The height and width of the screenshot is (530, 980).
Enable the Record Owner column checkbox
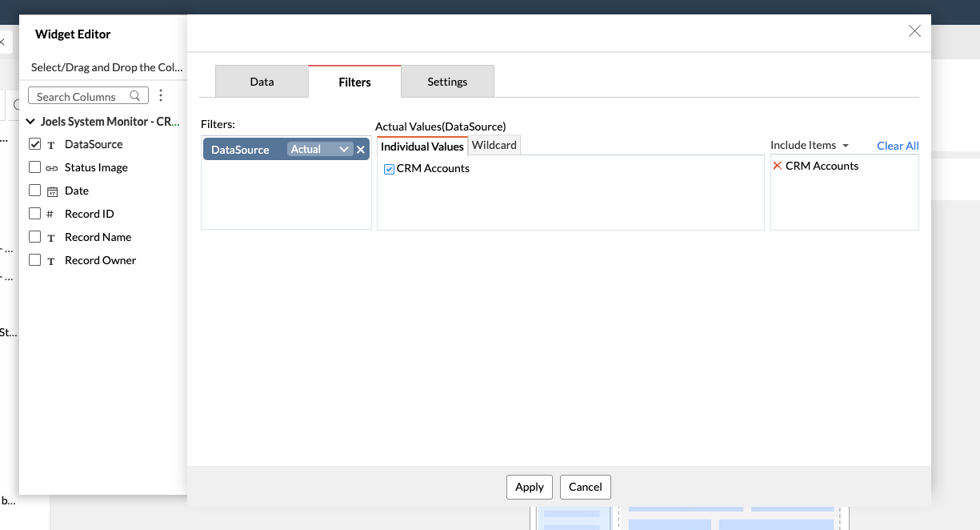(x=34, y=260)
